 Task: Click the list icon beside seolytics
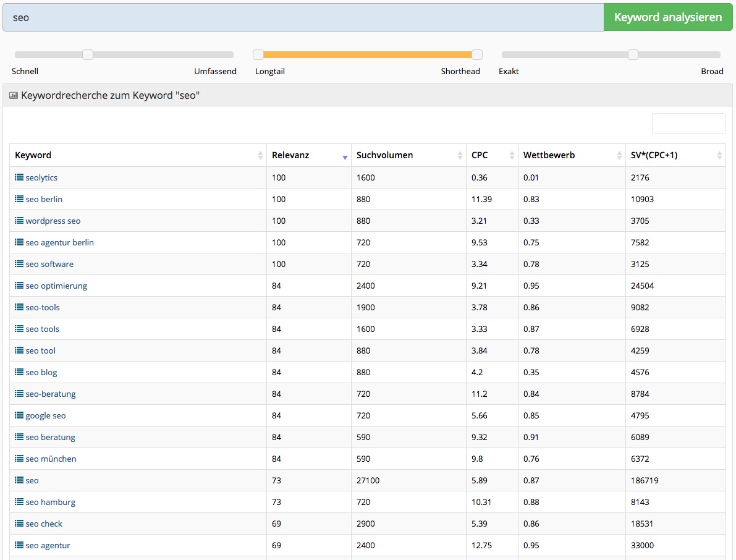19,177
